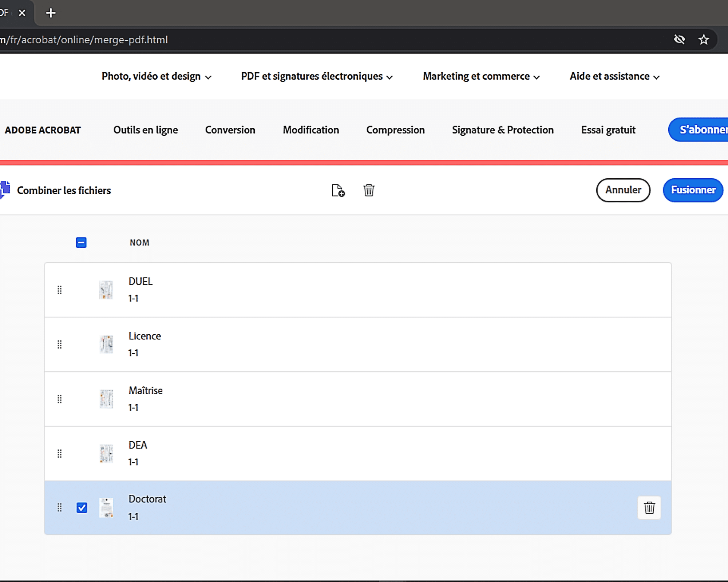Uncheck the Doctorat file checkbox
The width and height of the screenshot is (728, 582).
82,507
